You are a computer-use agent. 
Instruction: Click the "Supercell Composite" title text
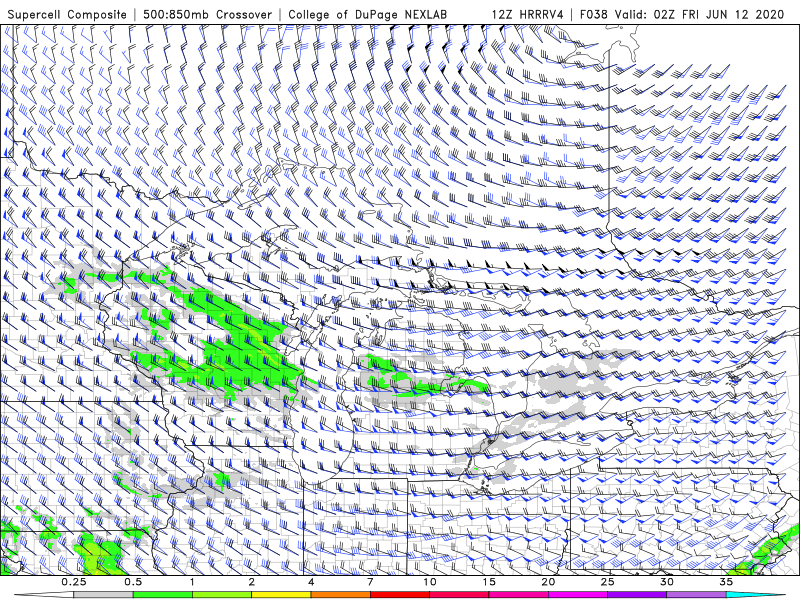67,14
